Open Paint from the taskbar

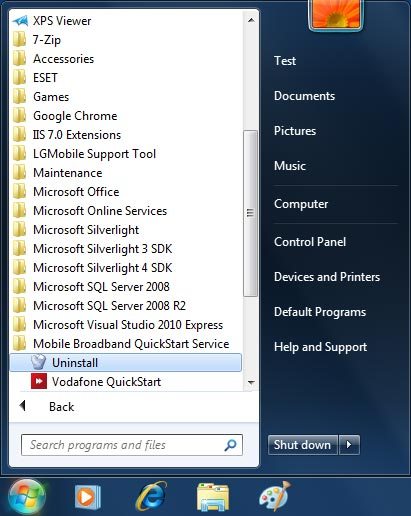tap(275, 497)
